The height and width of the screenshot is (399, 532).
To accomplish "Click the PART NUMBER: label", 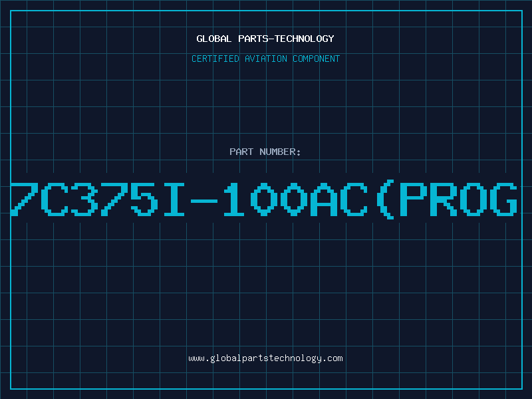I will pos(265,152).
